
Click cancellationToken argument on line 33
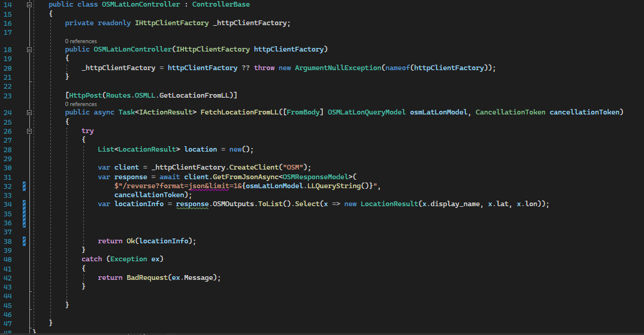tap(149, 195)
